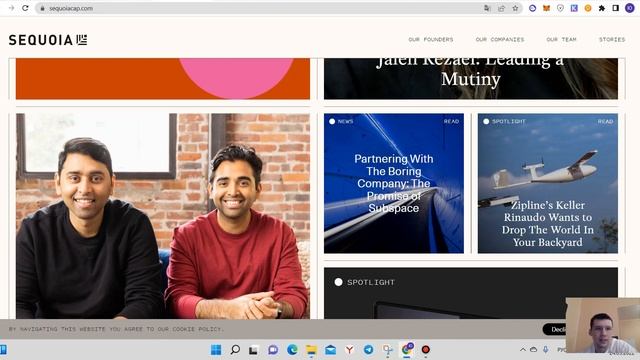
Task: Click the microphone tray icon
Action: point(546,350)
